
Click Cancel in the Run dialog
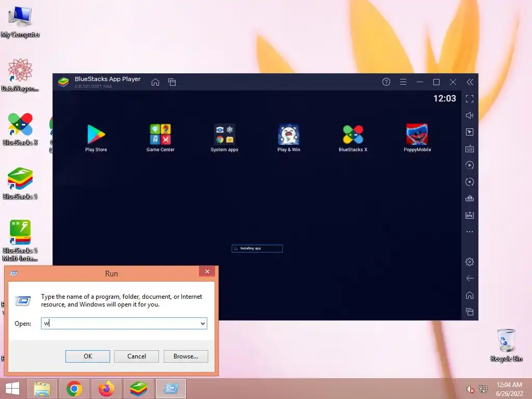(137, 356)
